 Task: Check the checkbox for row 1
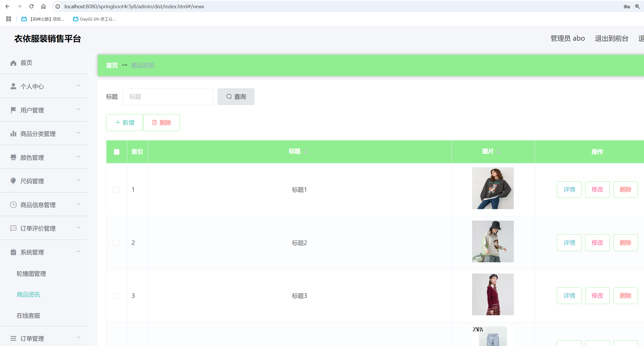point(116,190)
